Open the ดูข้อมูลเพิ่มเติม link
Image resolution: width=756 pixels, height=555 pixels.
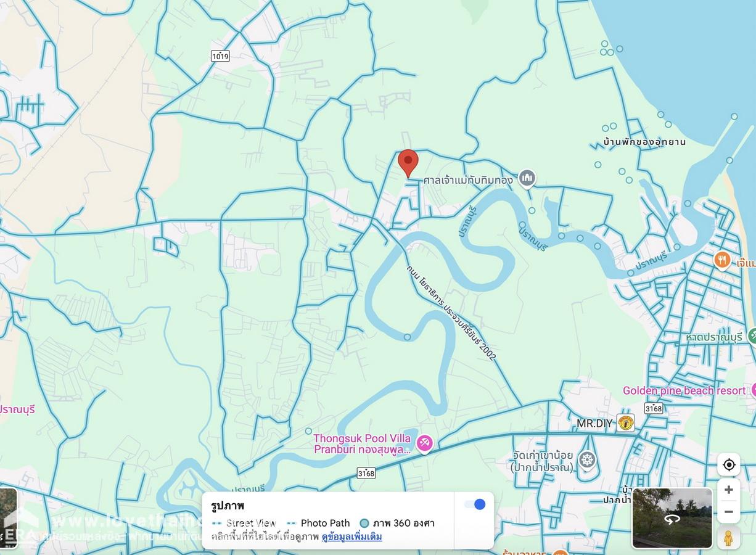pyautogui.click(x=351, y=537)
